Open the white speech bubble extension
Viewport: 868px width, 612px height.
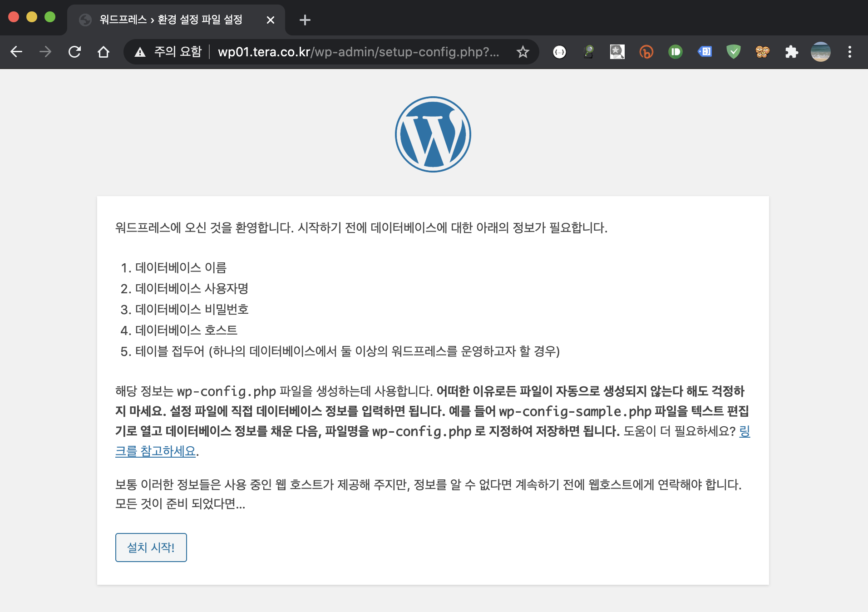[x=559, y=52]
